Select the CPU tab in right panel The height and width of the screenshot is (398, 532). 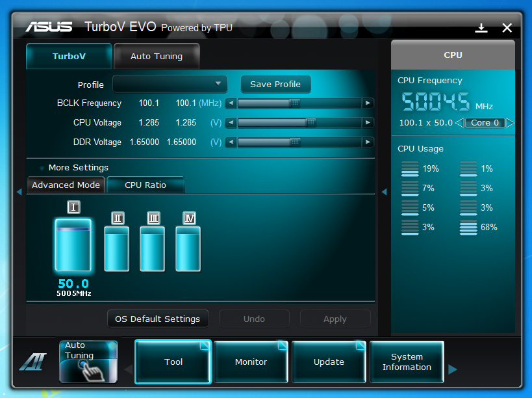click(x=453, y=55)
